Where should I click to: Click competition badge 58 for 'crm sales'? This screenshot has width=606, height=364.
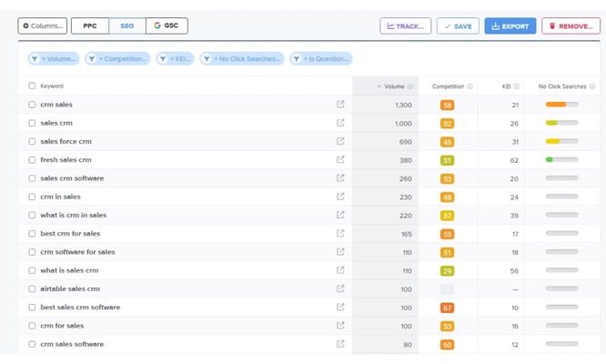tap(447, 105)
